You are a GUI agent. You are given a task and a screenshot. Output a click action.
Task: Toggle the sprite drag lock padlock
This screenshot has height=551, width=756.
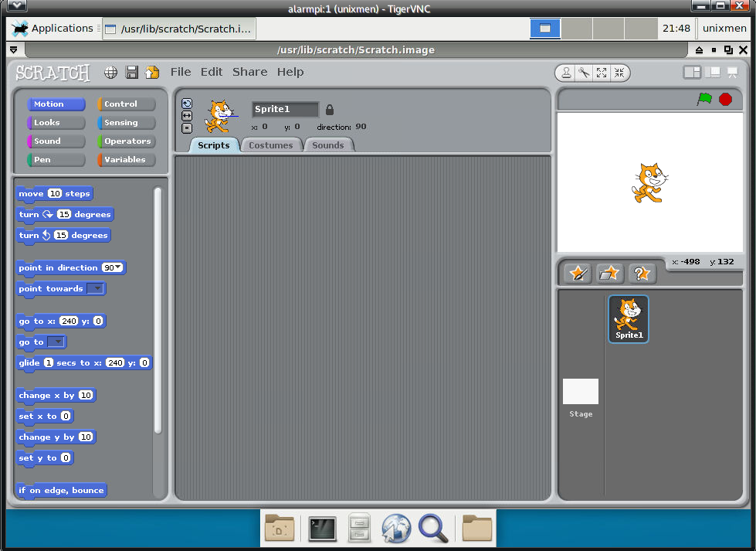(330, 110)
